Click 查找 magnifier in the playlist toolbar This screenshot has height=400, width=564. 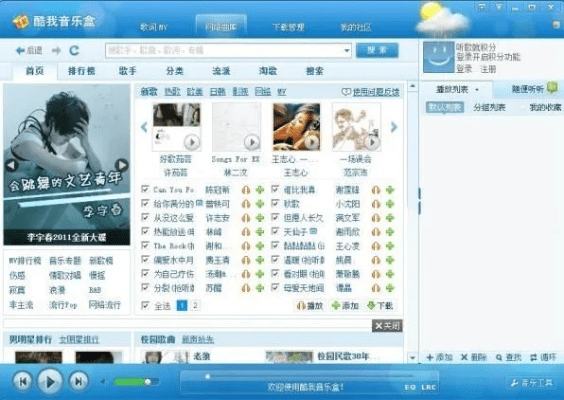[x=509, y=358]
